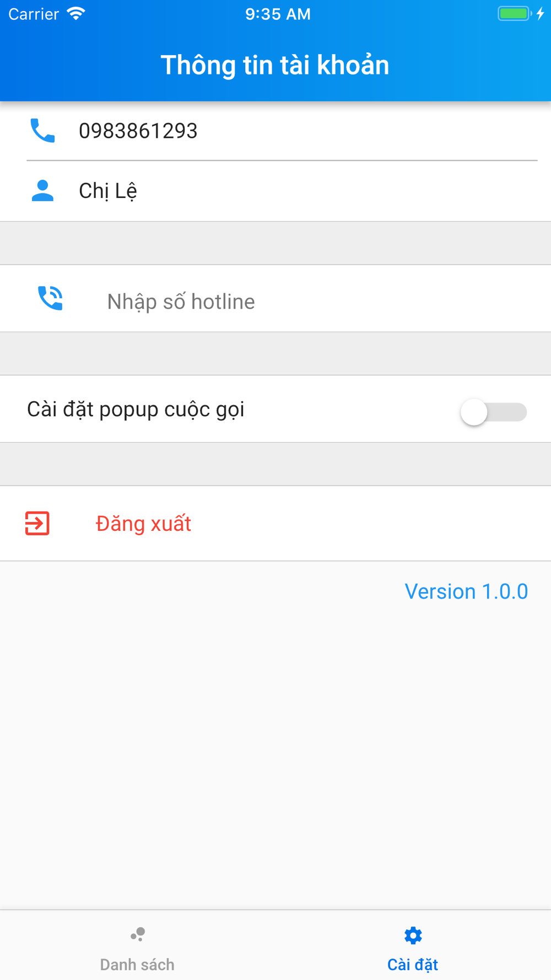This screenshot has height=980, width=551.
Task: Tap the Đăng xuất logout button
Action: click(275, 524)
